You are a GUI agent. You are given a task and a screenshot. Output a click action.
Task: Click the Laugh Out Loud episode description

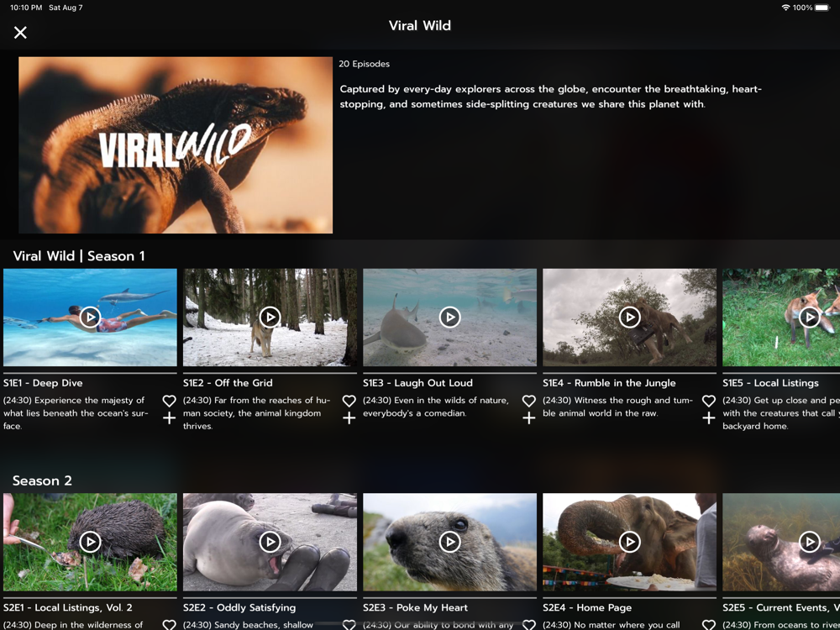click(x=435, y=407)
